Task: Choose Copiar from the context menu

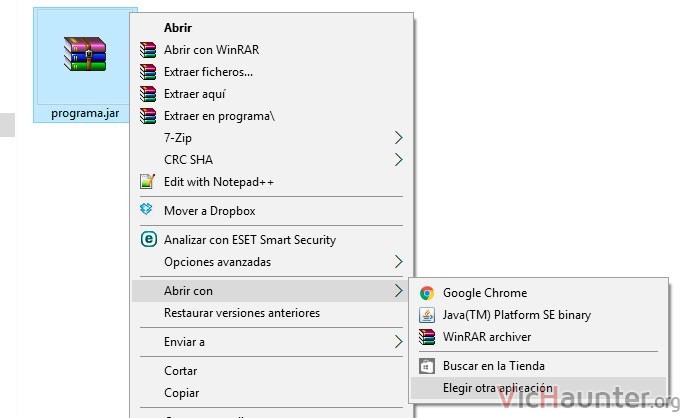Action: (x=272, y=393)
